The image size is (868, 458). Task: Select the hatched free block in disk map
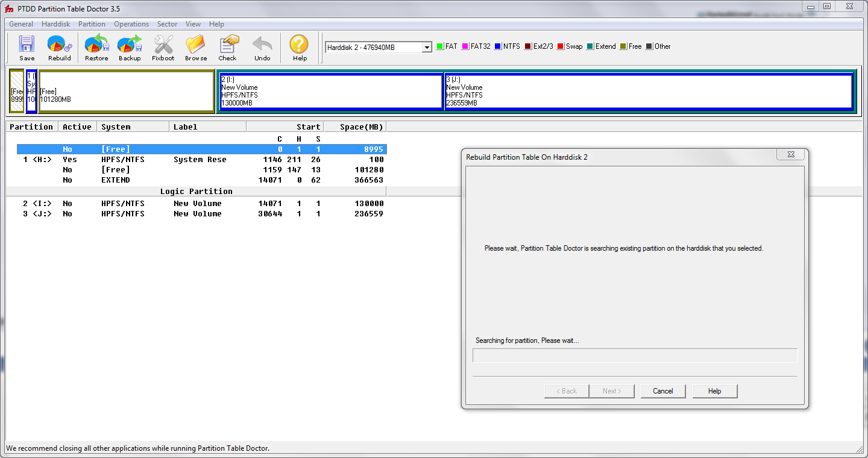17,92
